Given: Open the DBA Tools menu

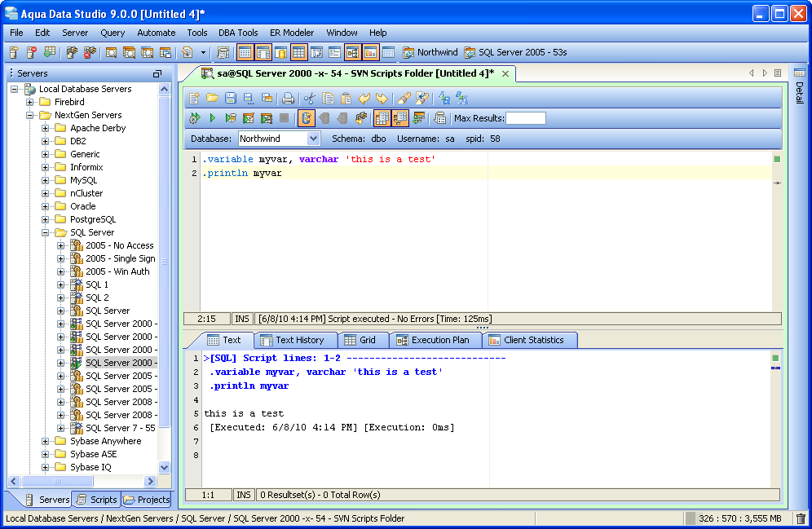Looking at the screenshot, I should point(238,33).
